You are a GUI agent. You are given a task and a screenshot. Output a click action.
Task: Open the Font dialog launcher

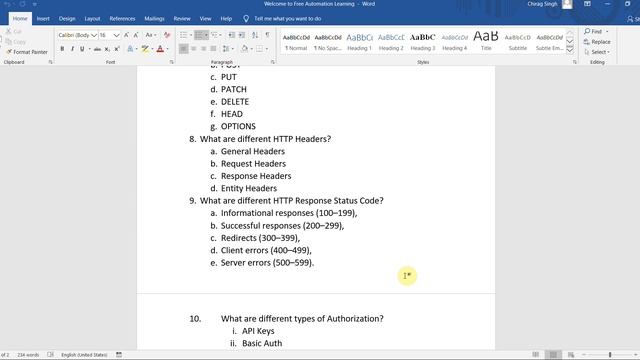[x=171, y=62]
